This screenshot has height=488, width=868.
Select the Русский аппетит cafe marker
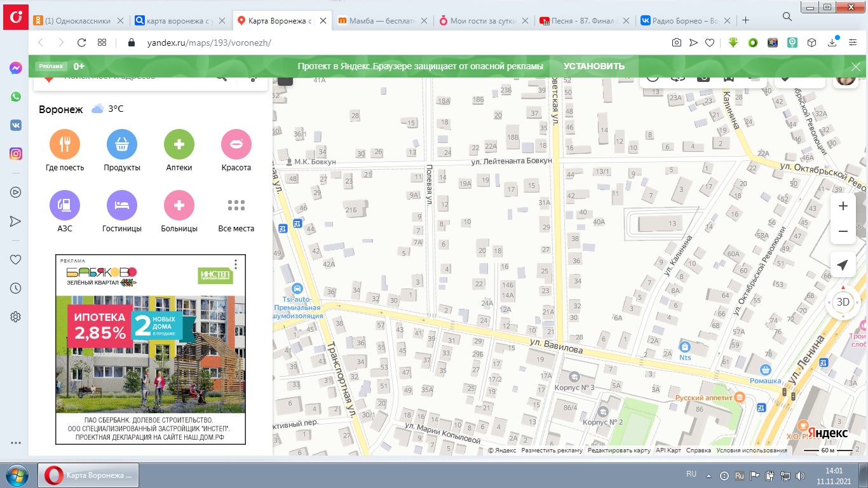[739, 396]
